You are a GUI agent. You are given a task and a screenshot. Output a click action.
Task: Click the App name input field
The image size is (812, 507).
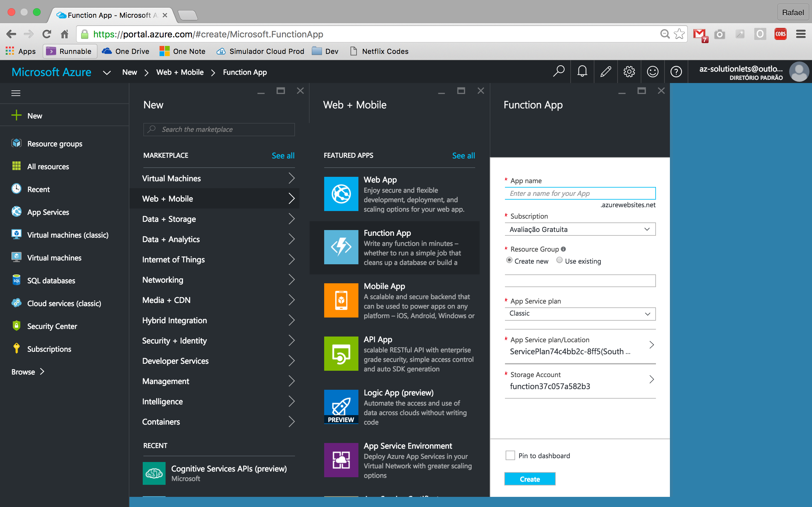click(580, 194)
